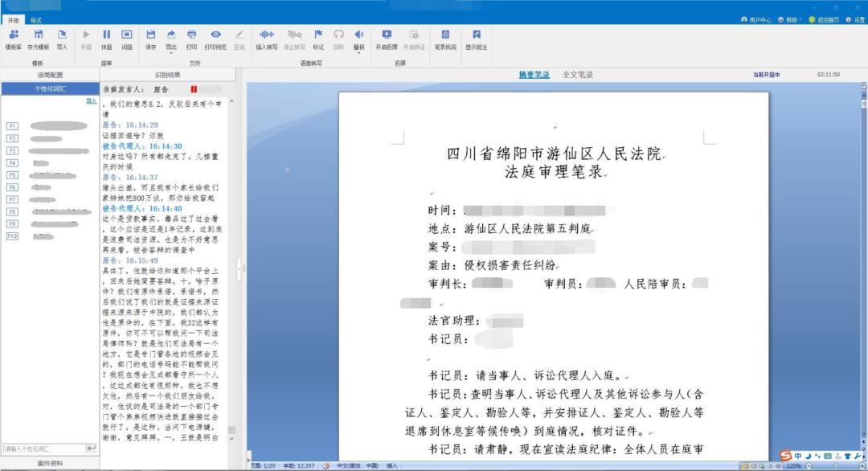This screenshot has height=471, width=868.
Task: Click the F10 vocabulary shortcut
Action: point(12,235)
